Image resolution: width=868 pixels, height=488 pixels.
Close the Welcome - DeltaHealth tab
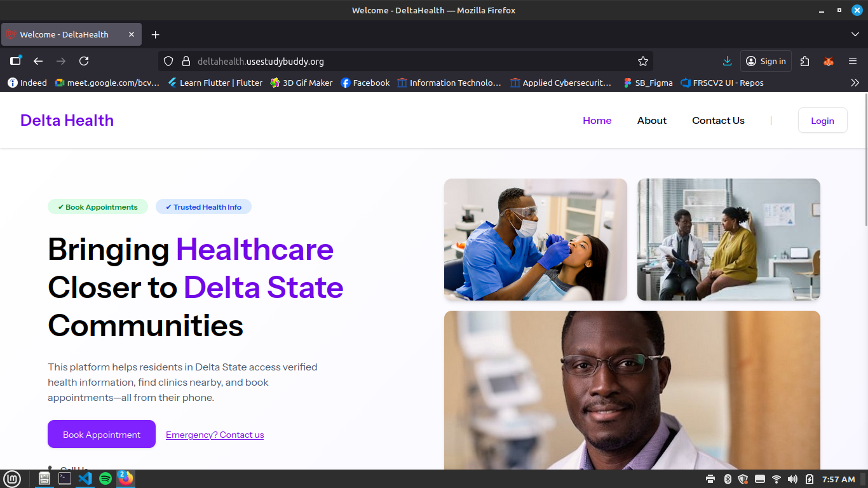click(132, 34)
